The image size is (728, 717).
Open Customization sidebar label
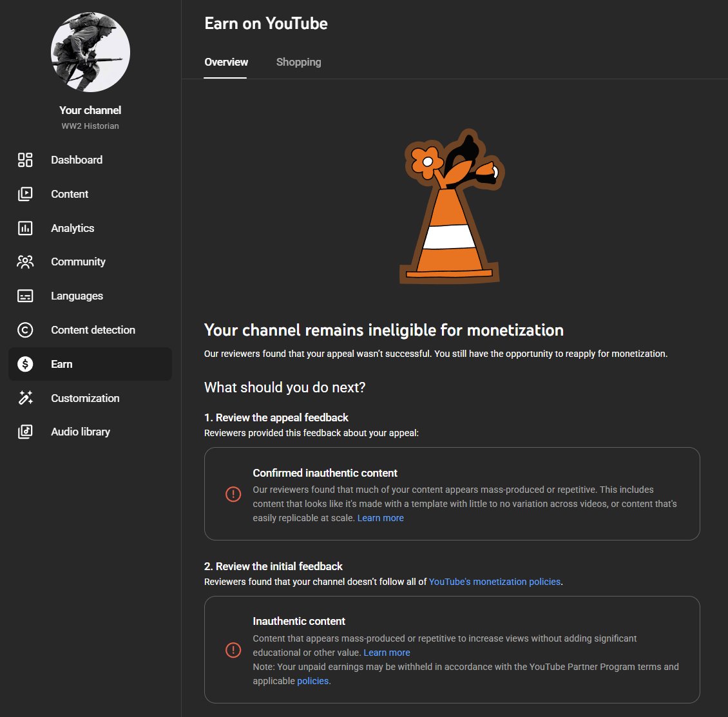click(x=86, y=398)
